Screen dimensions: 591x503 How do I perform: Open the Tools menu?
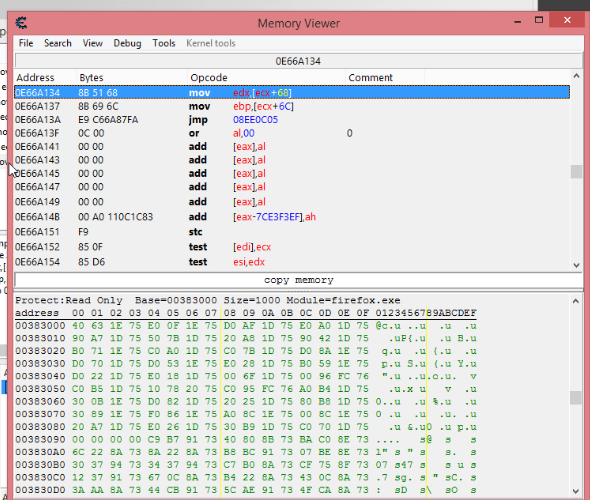click(164, 43)
